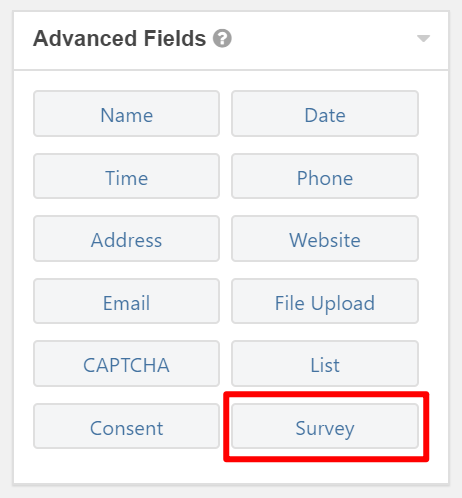Select the Address field button
The height and width of the screenshot is (498, 462).
tap(126, 239)
